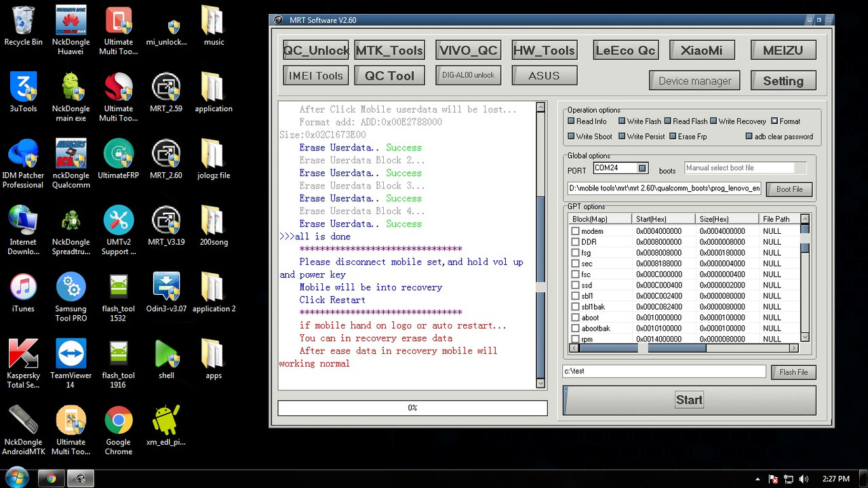868x488 pixels.
Task: Toggle the Write Sboot checkbox
Action: click(x=571, y=136)
